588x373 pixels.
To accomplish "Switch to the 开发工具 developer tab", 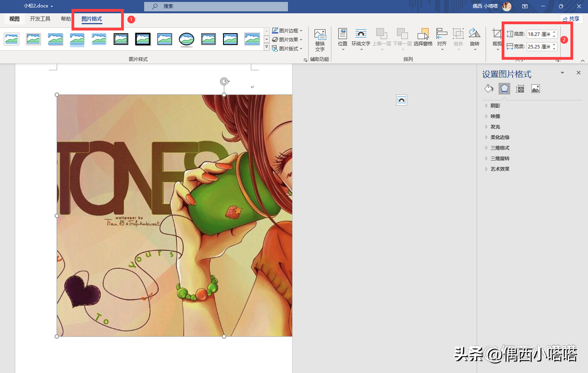I will coord(40,19).
